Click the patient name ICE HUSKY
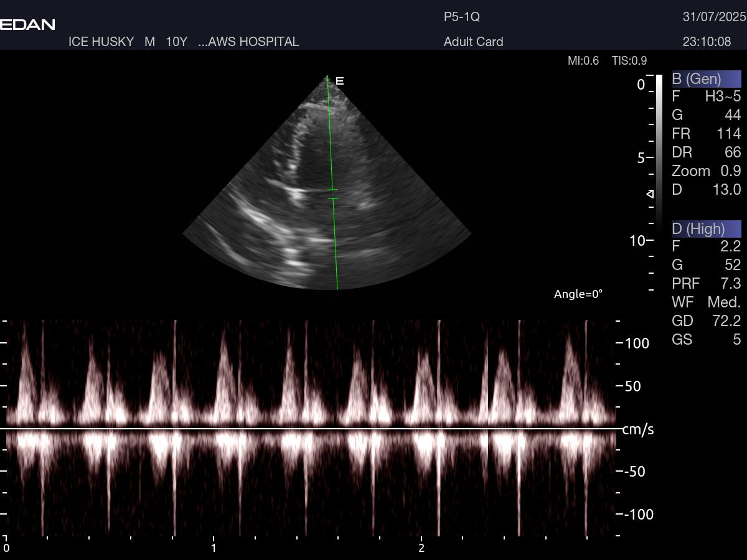Image resolution: width=747 pixels, height=560 pixels. click(x=101, y=42)
